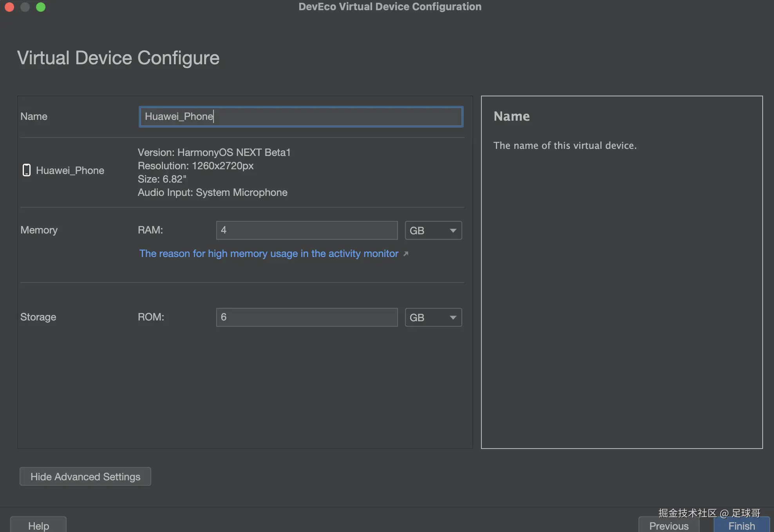Image resolution: width=774 pixels, height=532 pixels.
Task: Click the phone device icon
Action: 27,170
